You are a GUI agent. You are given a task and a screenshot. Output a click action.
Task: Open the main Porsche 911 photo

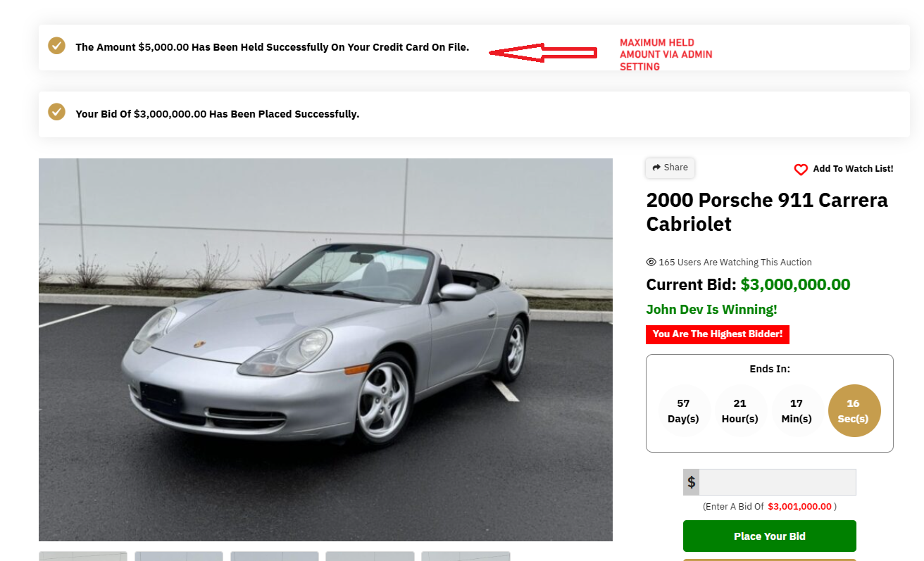click(325, 350)
